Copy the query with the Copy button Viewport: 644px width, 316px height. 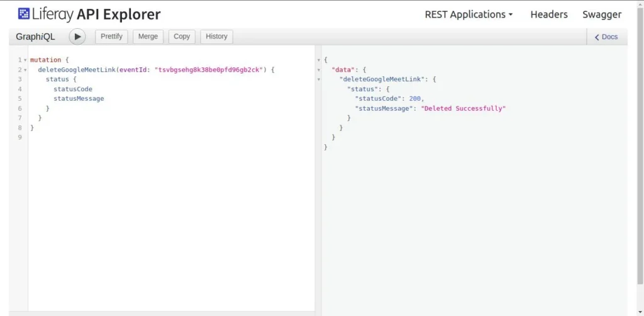[182, 37]
